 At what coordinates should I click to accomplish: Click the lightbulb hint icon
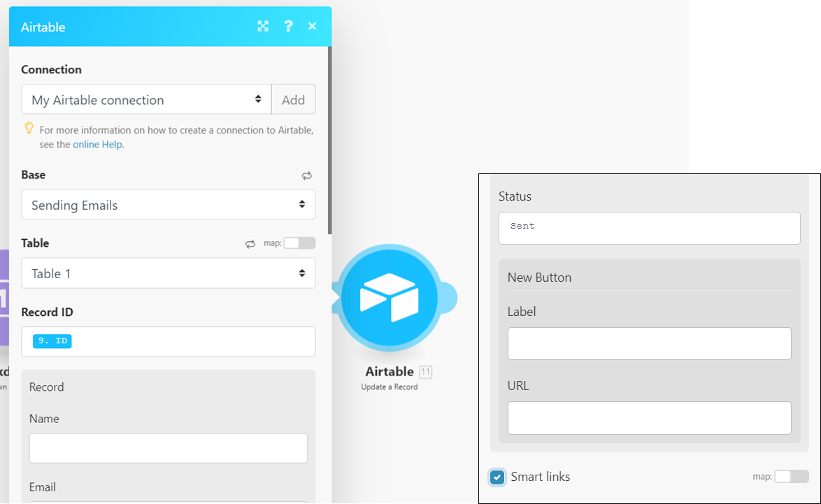pyautogui.click(x=29, y=128)
